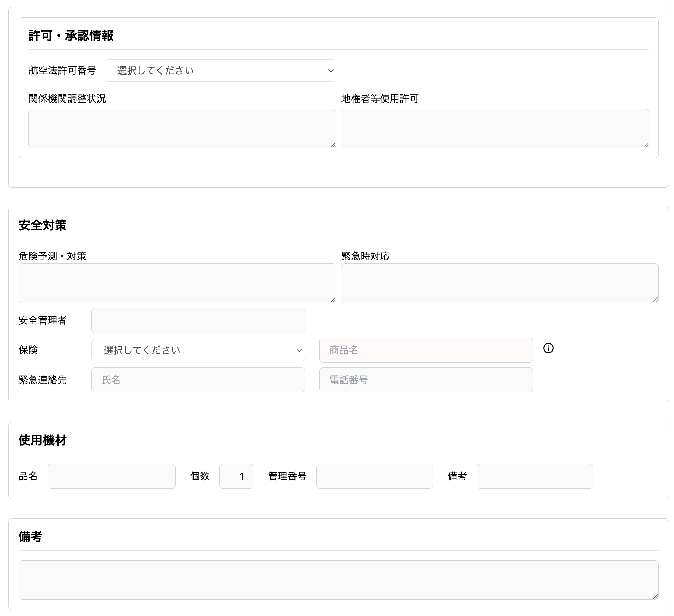Click the resize handle of the 緊急時対応 textarea
Screen dimensions: 674x616
[655, 300]
